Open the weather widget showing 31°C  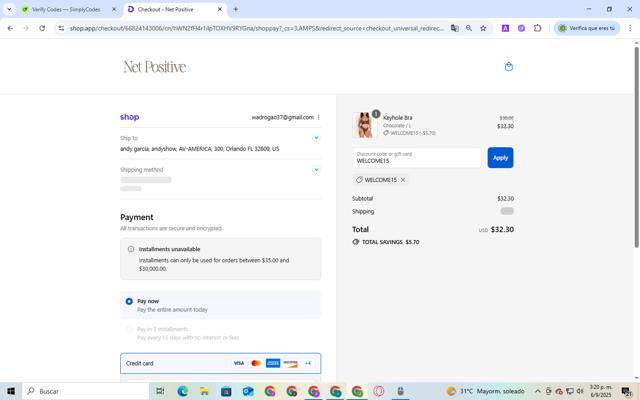(x=486, y=391)
